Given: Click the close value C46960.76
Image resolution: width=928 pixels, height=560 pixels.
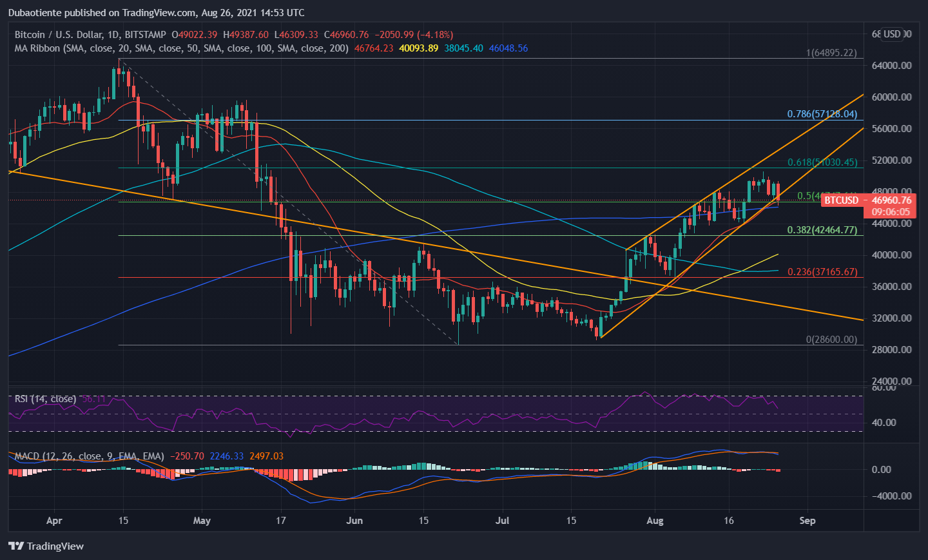Looking at the screenshot, I should coord(346,34).
